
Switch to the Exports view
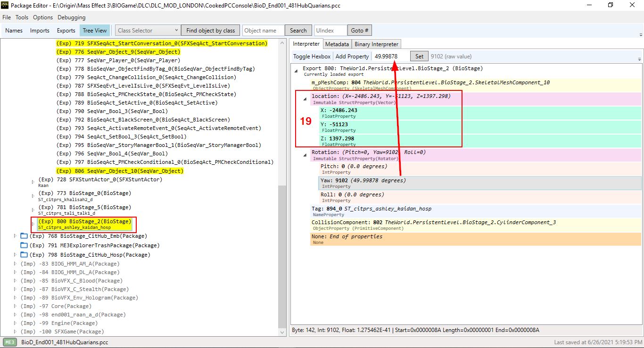[66, 31]
